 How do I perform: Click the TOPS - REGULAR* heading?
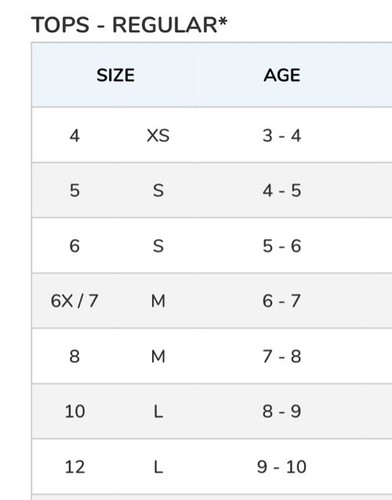coord(129,25)
